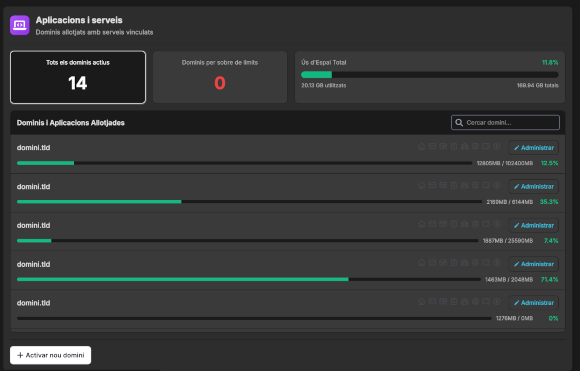The width and height of the screenshot is (580, 371).
Task: Click the 1463MB / 2048MB usage text
Action: click(509, 279)
